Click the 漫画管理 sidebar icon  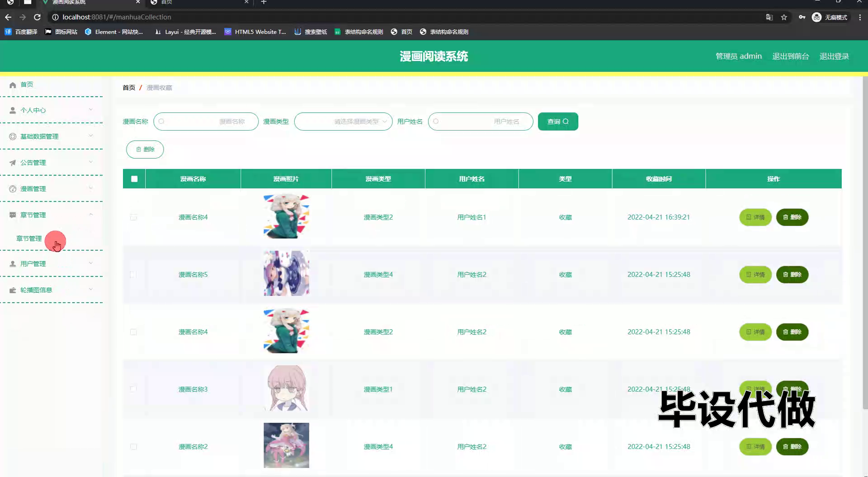click(x=13, y=189)
